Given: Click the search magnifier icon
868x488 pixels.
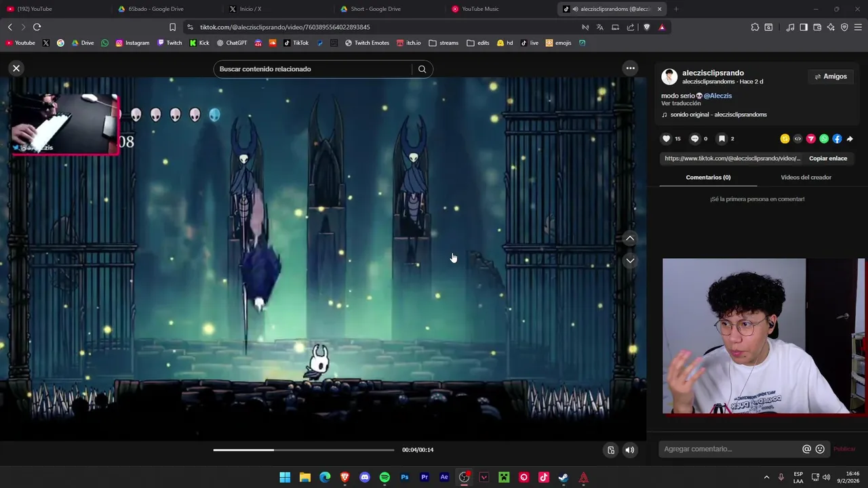Looking at the screenshot, I should [422, 69].
